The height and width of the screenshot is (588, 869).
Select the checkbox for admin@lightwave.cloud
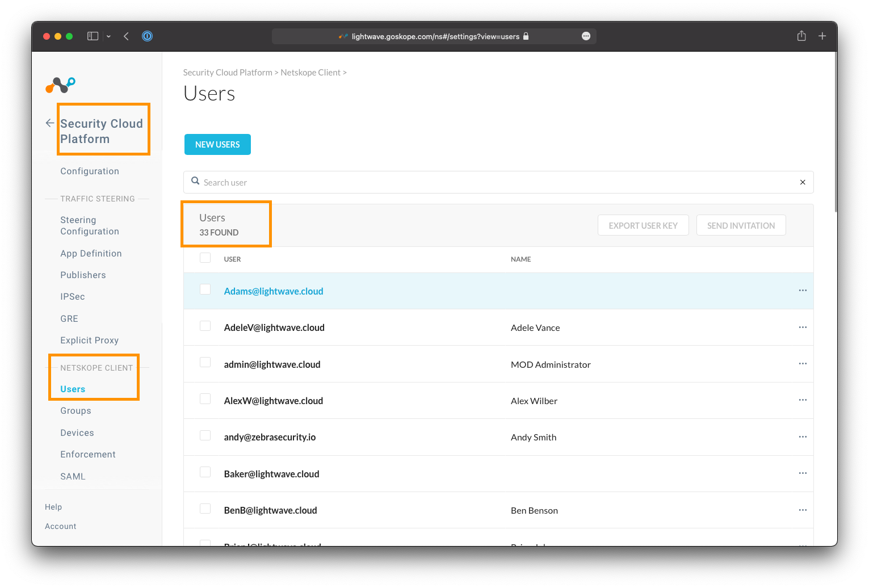click(x=205, y=363)
